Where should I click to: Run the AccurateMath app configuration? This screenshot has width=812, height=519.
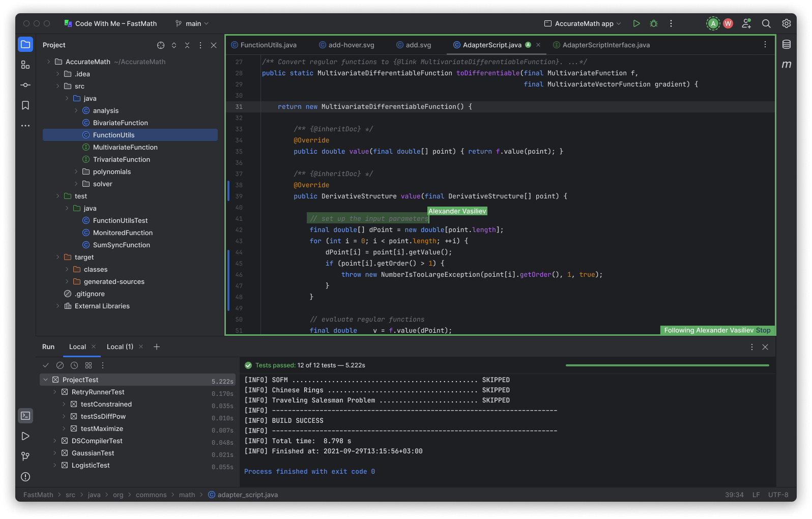point(636,23)
